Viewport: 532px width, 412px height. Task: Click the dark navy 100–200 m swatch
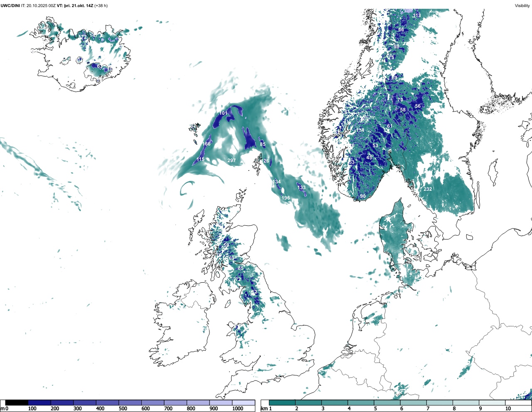click(39, 403)
